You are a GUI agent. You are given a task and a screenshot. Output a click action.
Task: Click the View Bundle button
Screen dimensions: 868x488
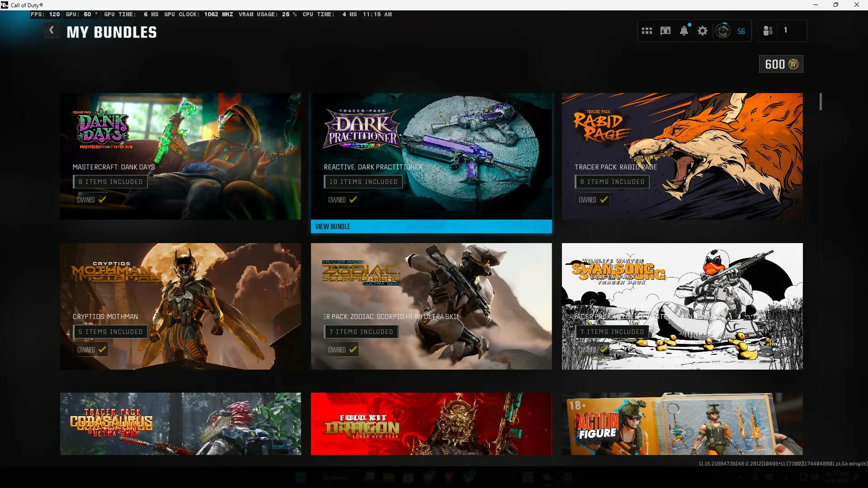[431, 226]
